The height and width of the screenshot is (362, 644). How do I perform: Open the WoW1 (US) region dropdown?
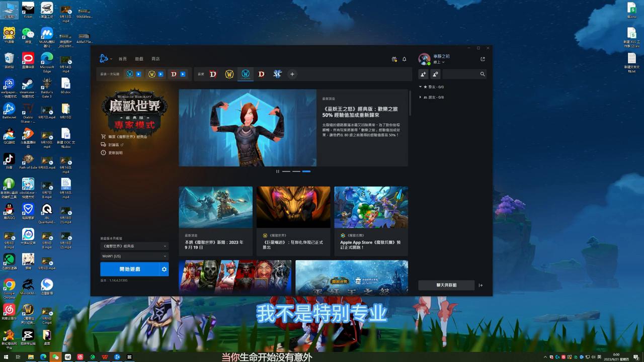click(x=134, y=256)
